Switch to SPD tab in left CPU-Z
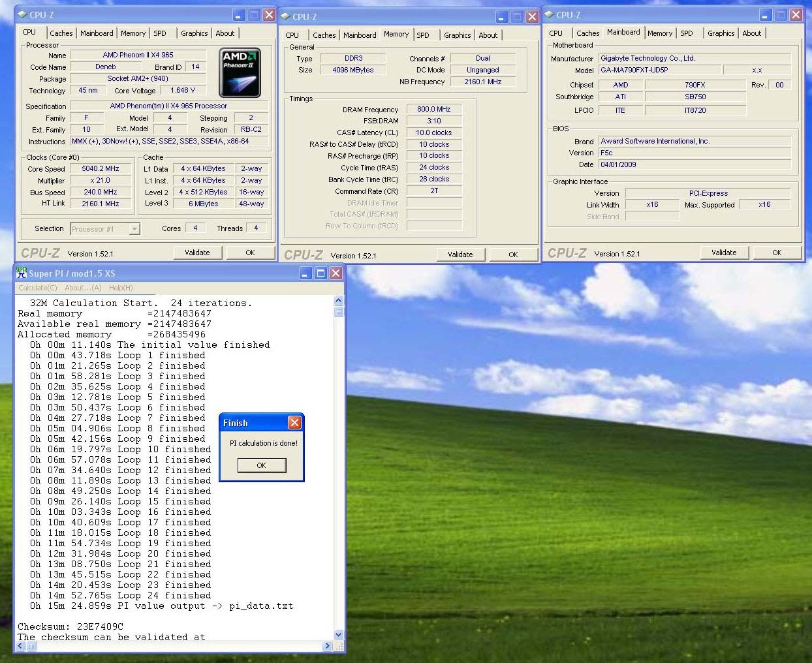 point(160,33)
